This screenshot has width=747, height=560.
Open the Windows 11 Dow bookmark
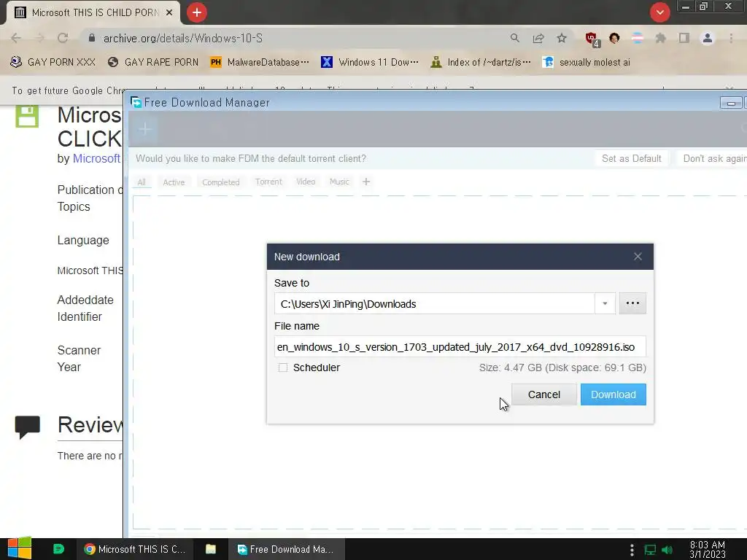[370, 63]
